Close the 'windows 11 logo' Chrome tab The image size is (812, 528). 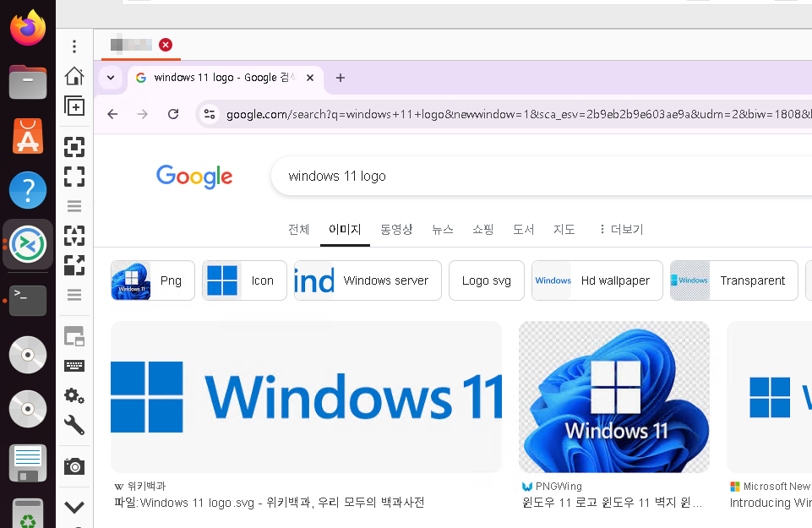tap(310, 78)
